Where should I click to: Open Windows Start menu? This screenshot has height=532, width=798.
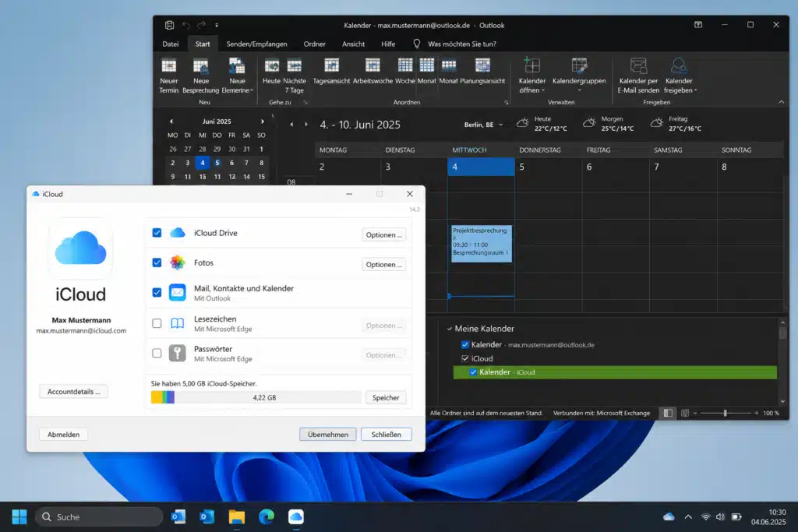click(x=19, y=516)
